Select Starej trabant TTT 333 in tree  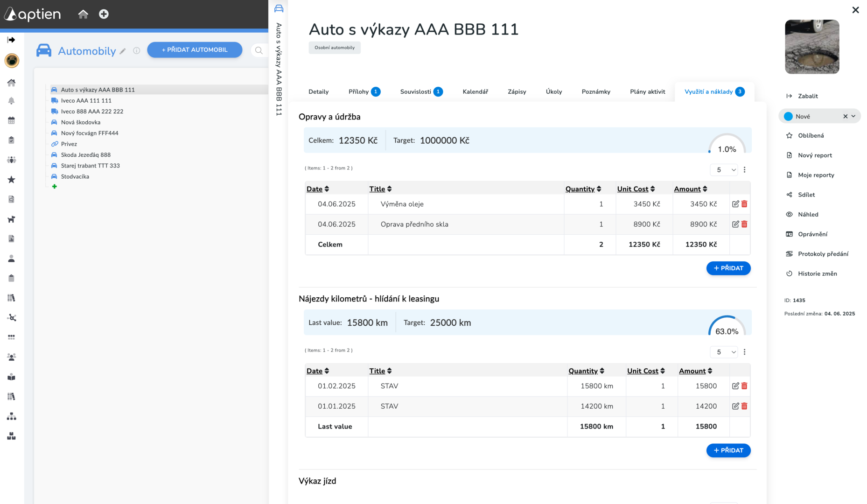click(x=90, y=166)
